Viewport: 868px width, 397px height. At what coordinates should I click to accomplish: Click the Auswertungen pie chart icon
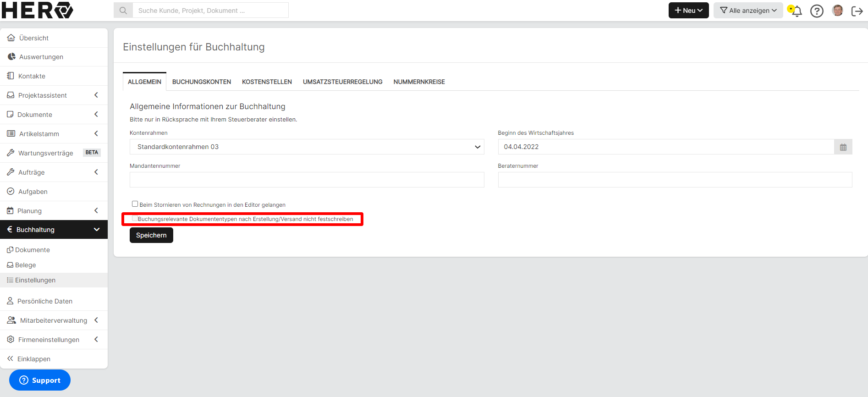pyautogui.click(x=11, y=56)
